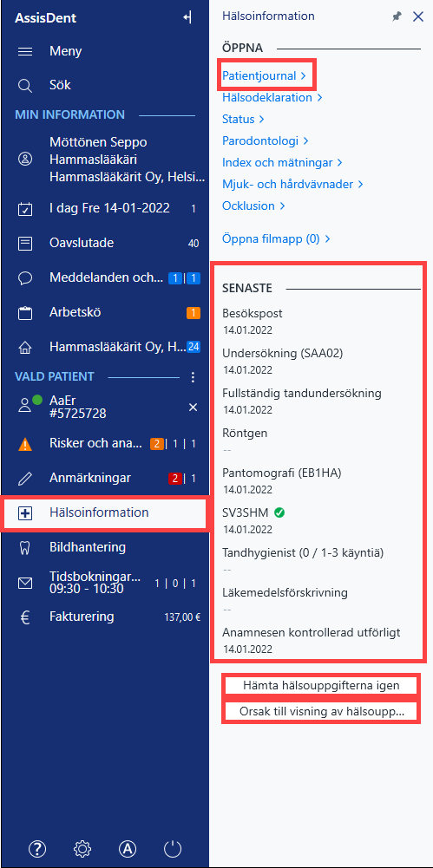Click the circled A icon at bottom

tap(128, 848)
